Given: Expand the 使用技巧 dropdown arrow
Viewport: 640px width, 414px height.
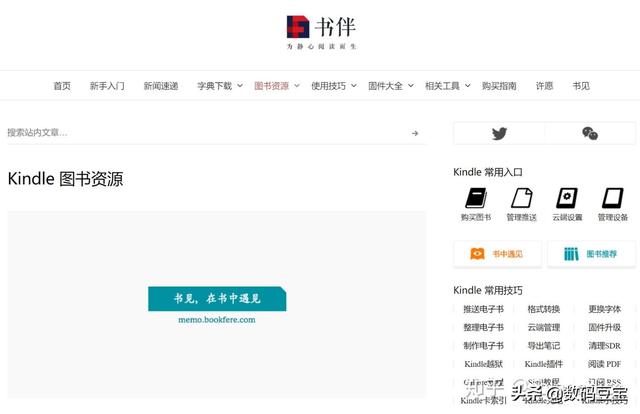Looking at the screenshot, I should coord(354,86).
